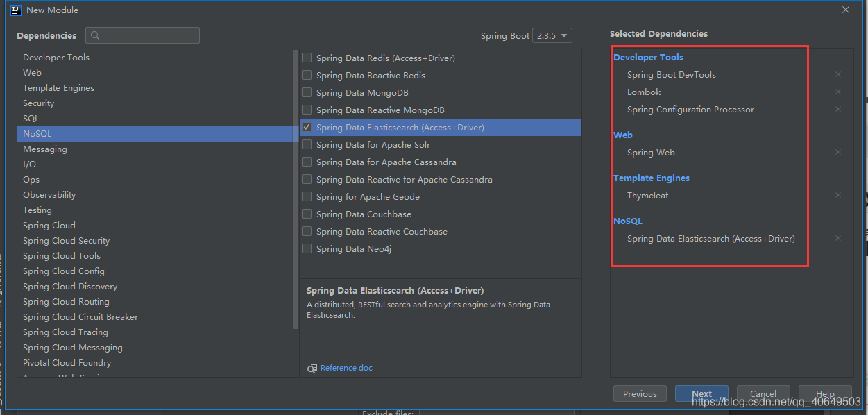Go back with the Previous button
868x415 pixels.
640,393
